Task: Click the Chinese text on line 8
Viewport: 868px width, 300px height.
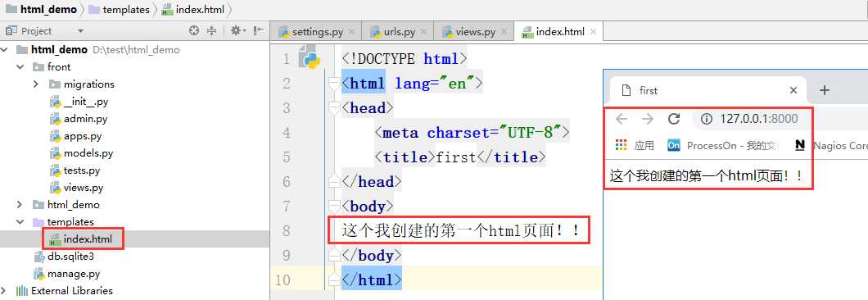Action: tap(460, 230)
